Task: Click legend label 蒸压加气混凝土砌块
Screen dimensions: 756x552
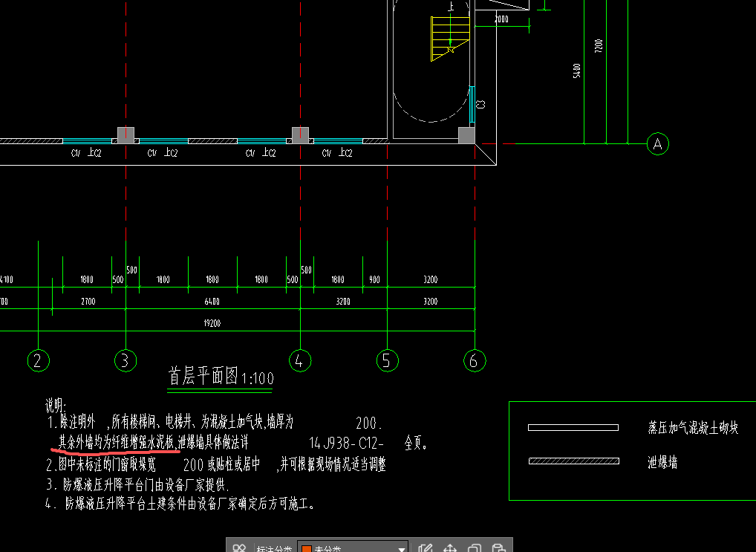Action: [x=693, y=427]
